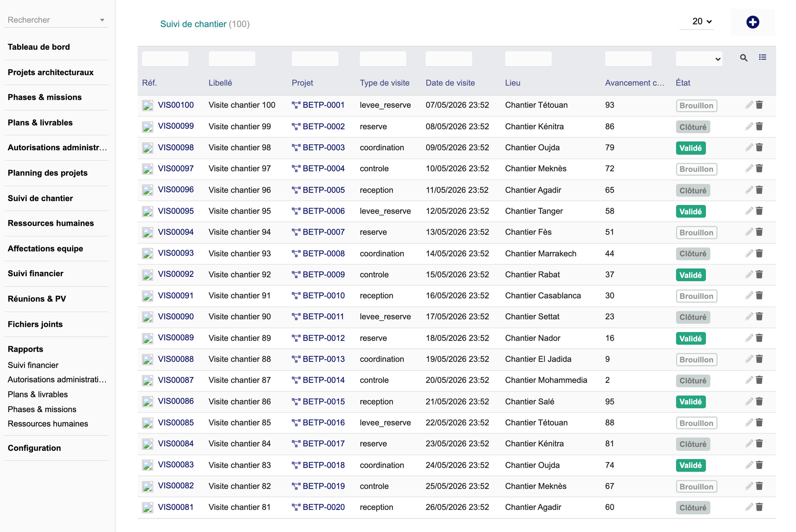Open visit reference VIS00100
Screen dimensions: 796x532
pos(176,105)
